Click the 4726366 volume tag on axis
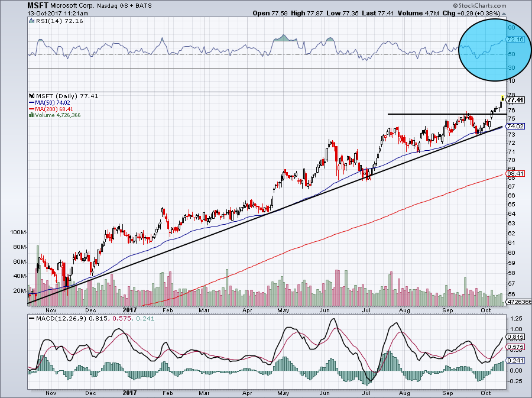The image size is (532, 398). [x=519, y=302]
